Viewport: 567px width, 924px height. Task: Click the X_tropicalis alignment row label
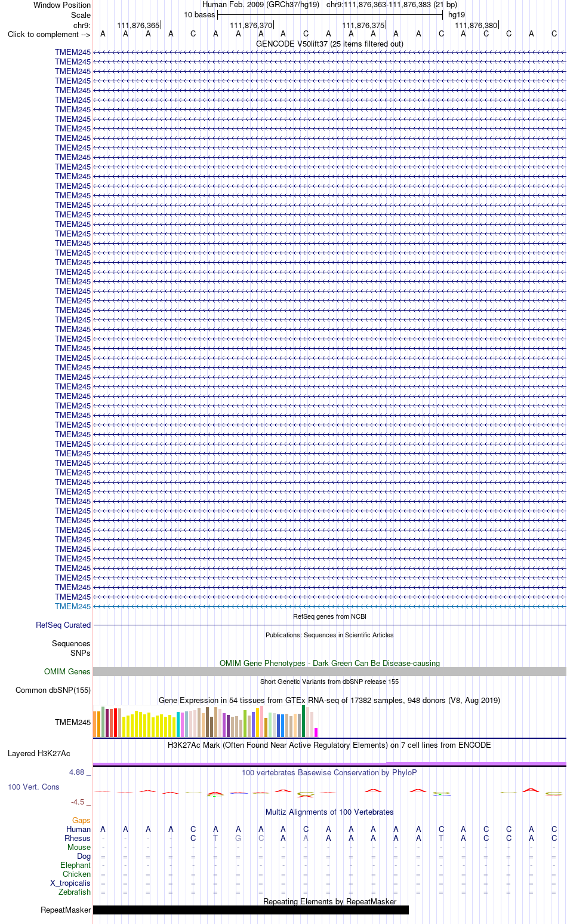[x=70, y=883]
